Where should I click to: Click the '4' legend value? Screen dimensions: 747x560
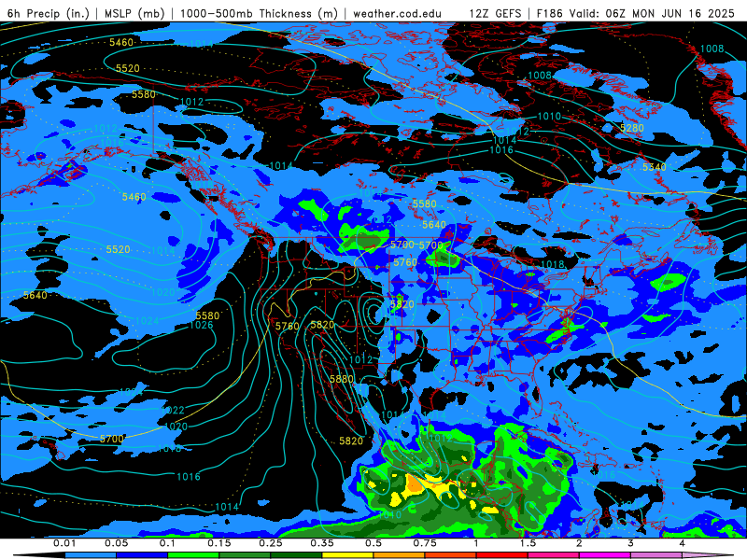pos(683,543)
